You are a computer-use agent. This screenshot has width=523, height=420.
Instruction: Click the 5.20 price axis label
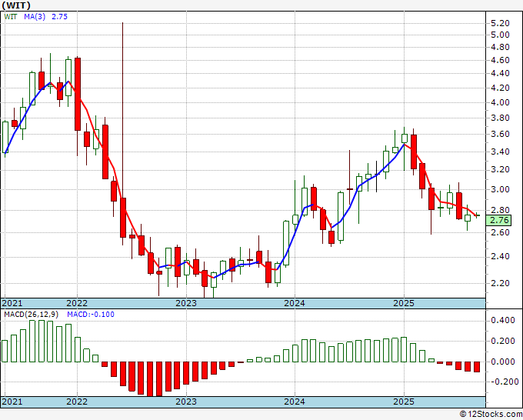[501, 23]
